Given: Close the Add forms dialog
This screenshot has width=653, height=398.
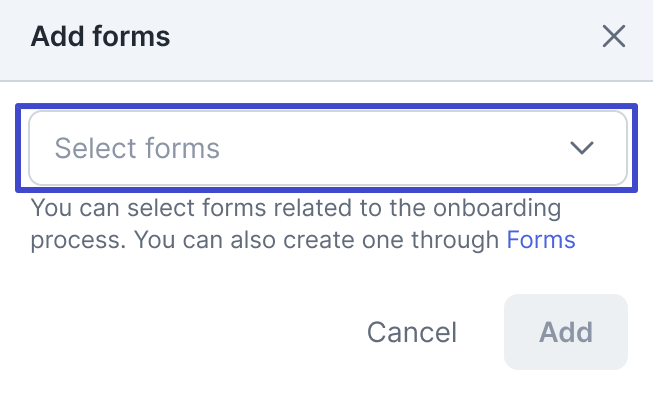Looking at the screenshot, I should (613, 36).
